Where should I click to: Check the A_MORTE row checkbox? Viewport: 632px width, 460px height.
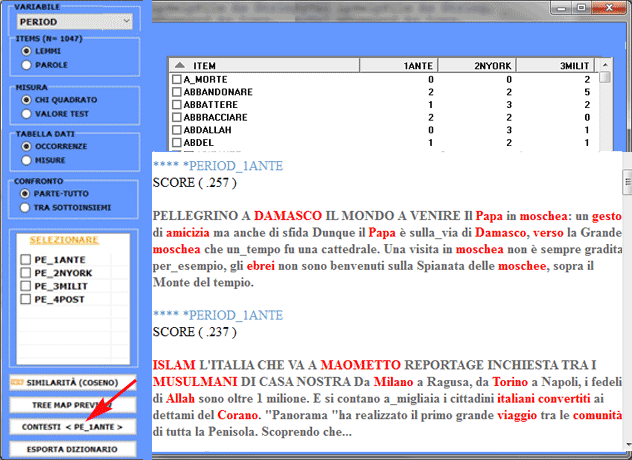[177, 79]
